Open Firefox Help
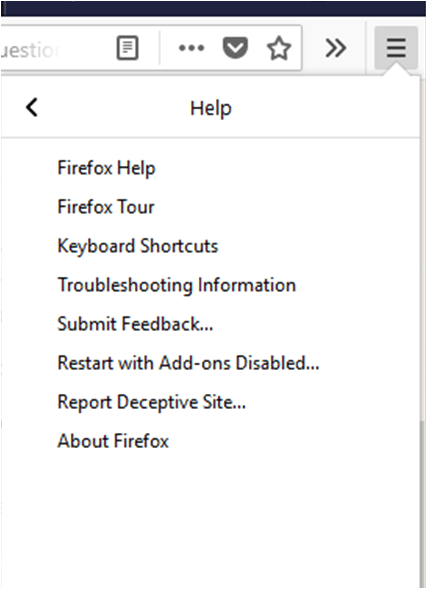The width and height of the screenshot is (427, 589). (x=106, y=168)
